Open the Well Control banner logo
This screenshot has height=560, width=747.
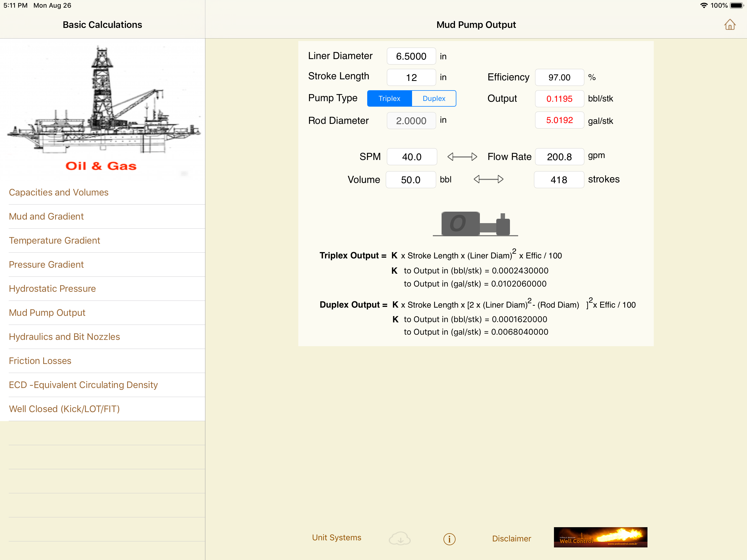600,537
